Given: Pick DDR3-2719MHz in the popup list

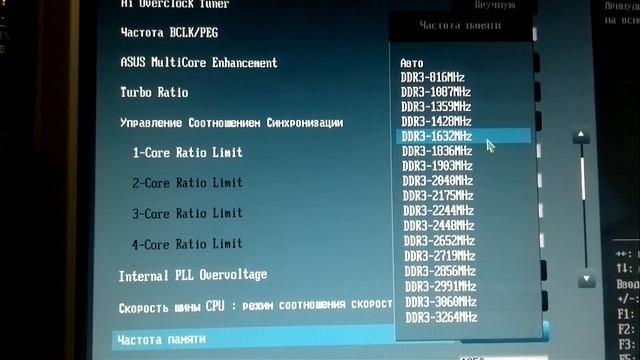Looking at the screenshot, I should pos(440,256).
